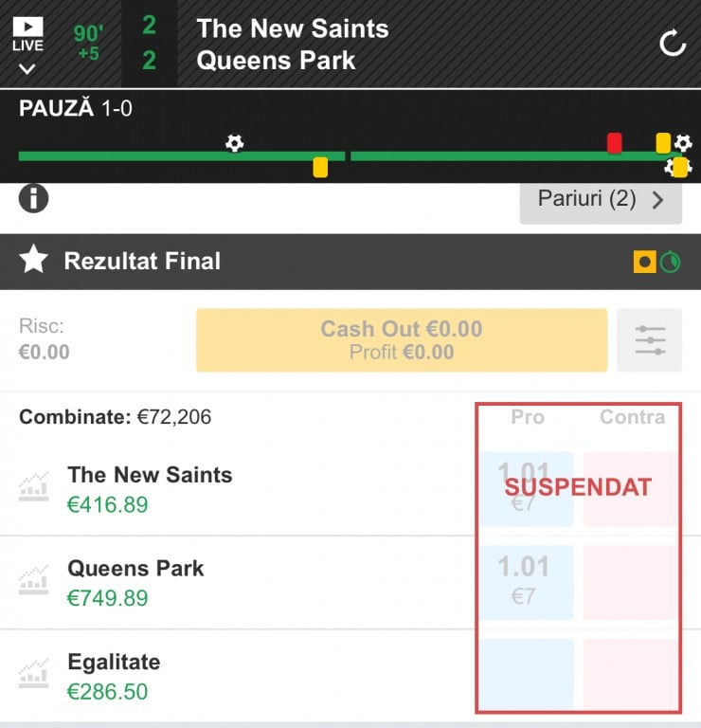The image size is (701, 728).
Task: Select the Contra column header
Action: coord(632,417)
